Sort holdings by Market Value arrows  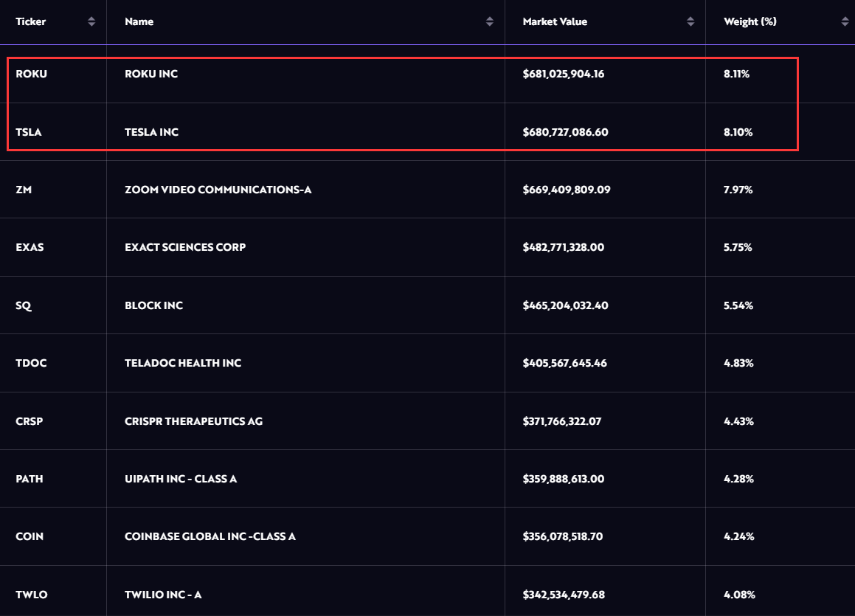point(690,22)
